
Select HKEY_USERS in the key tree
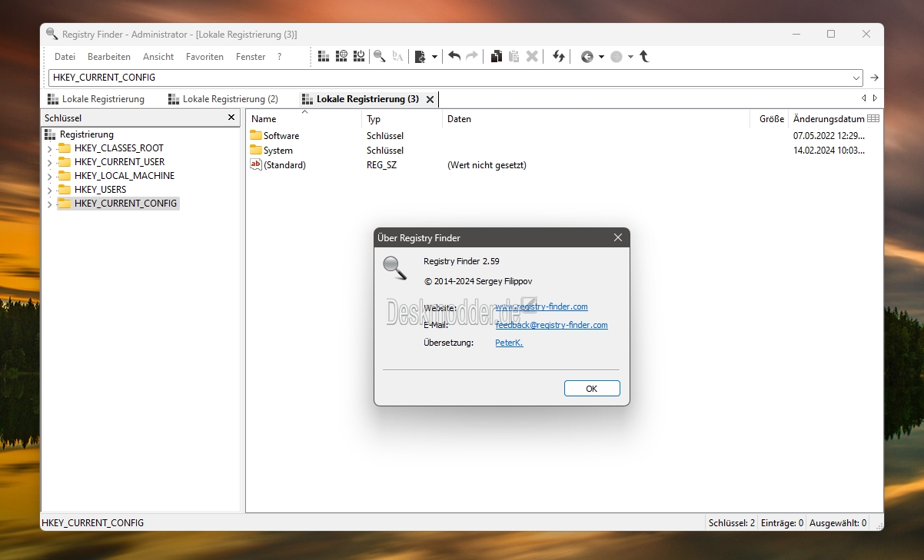[x=100, y=190]
